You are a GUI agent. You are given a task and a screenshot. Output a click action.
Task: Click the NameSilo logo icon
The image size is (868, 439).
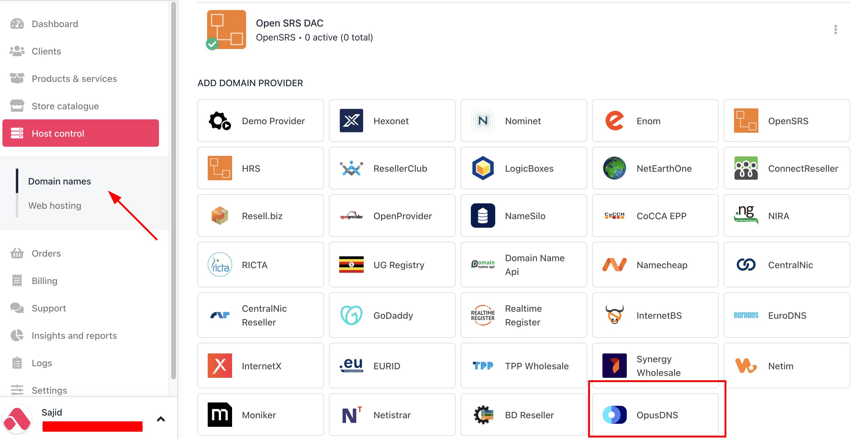(483, 216)
